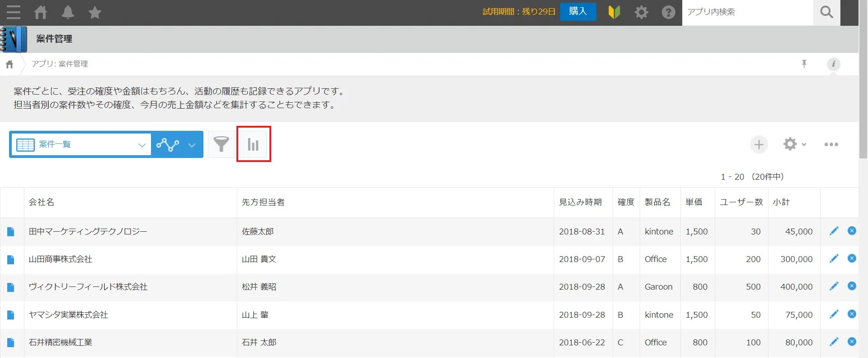The image size is (868, 358).
Task: Click the favorites star icon
Action: click(95, 12)
